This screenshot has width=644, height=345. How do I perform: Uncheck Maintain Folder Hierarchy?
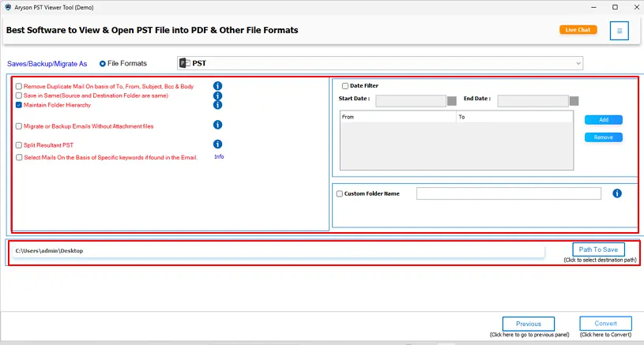(x=19, y=105)
